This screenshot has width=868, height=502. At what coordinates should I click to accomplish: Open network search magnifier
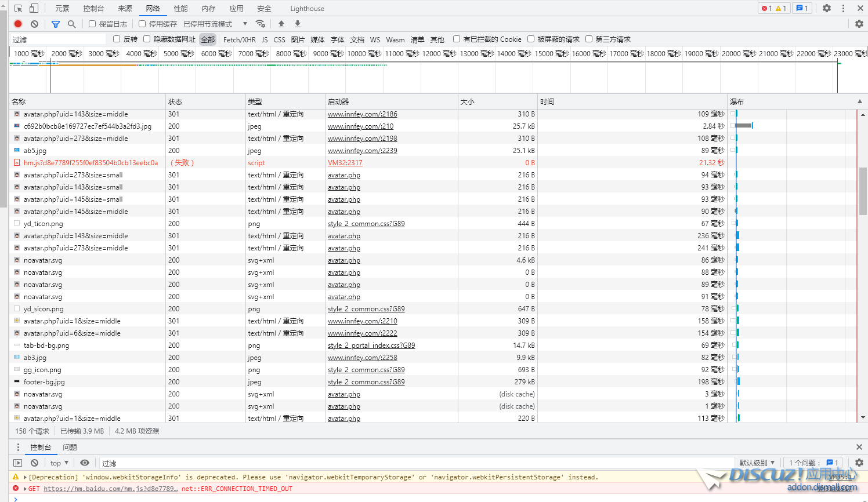coord(72,24)
